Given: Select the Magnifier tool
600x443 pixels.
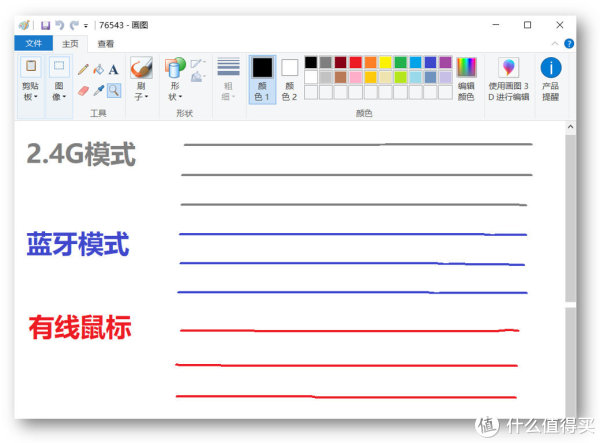Looking at the screenshot, I should point(114,91).
